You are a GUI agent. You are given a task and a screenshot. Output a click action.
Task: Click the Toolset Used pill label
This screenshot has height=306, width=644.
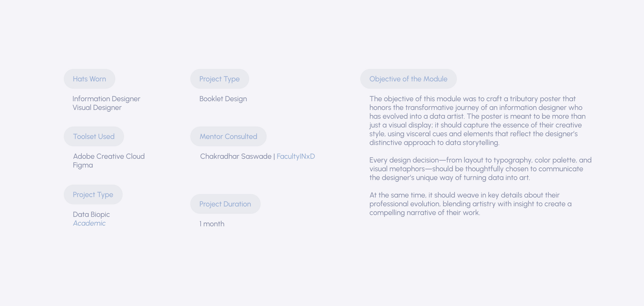coord(94,136)
